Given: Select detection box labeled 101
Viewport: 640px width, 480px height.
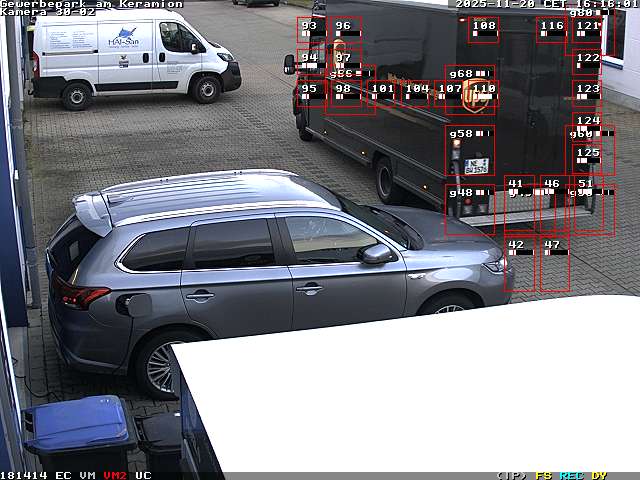Looking at the screenshot, I should [382, 94].
